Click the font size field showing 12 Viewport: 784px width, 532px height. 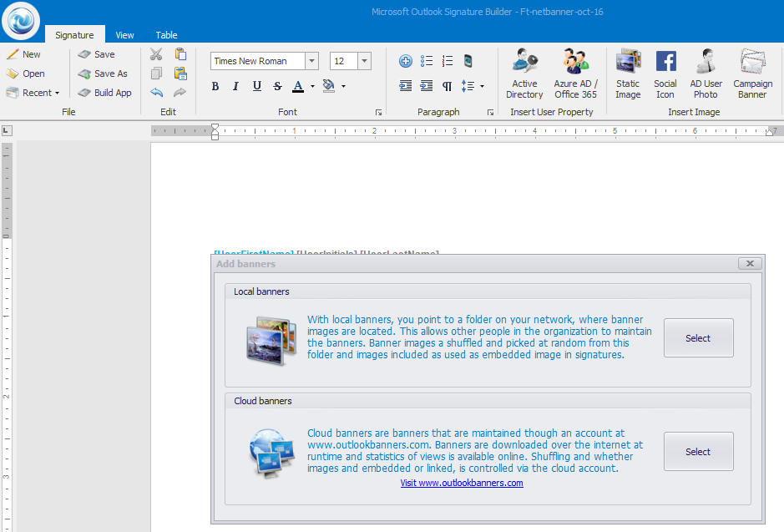click(x=343, y=61)
